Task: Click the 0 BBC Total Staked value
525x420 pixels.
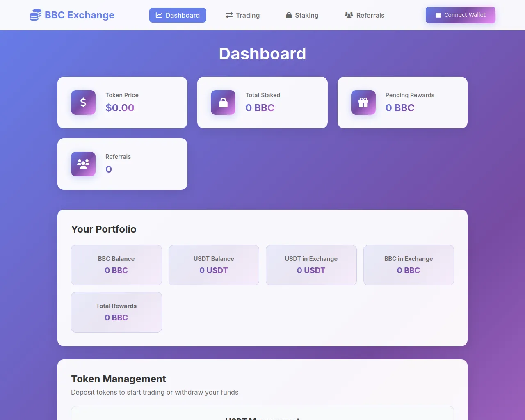Action: point(260,108)
